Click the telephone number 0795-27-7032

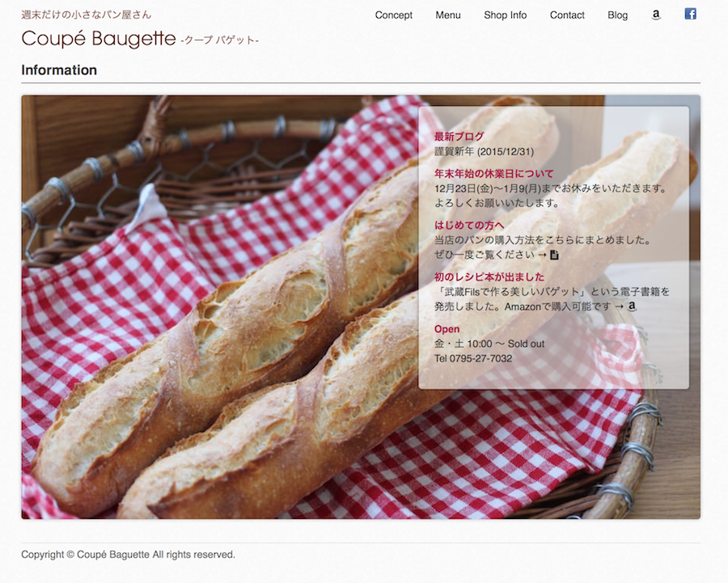(480, 358)
